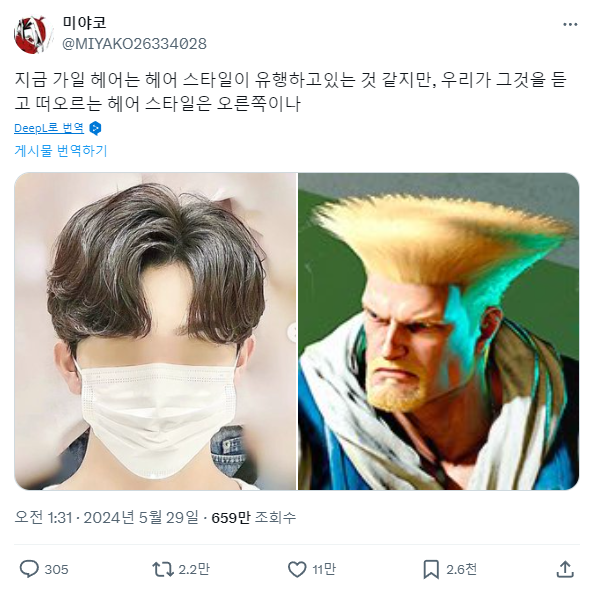Click the DeepL로 번역 link
The height and width of the screenshot is (591, 594).
(49, 128)
